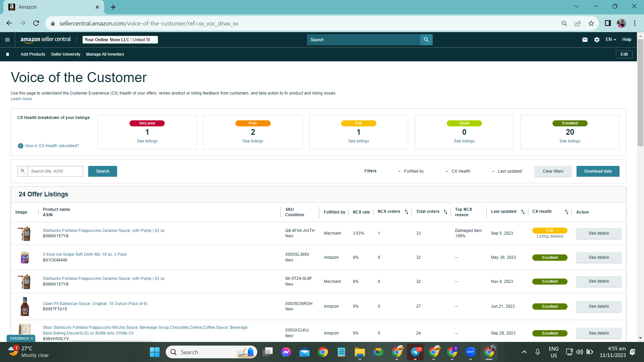
Task: Click the Download data button
Action: [x=598, y=171]
